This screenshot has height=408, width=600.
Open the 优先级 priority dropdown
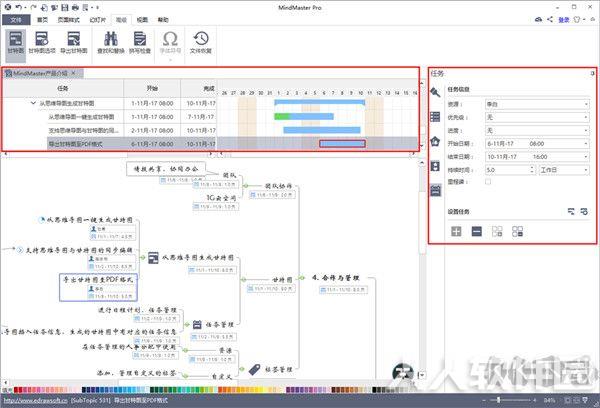[537, 117]
